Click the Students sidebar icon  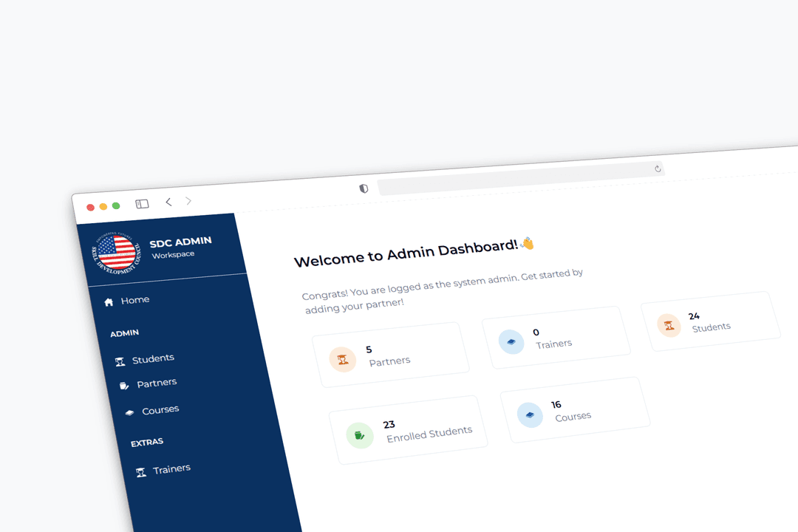[x=120, y=362]
